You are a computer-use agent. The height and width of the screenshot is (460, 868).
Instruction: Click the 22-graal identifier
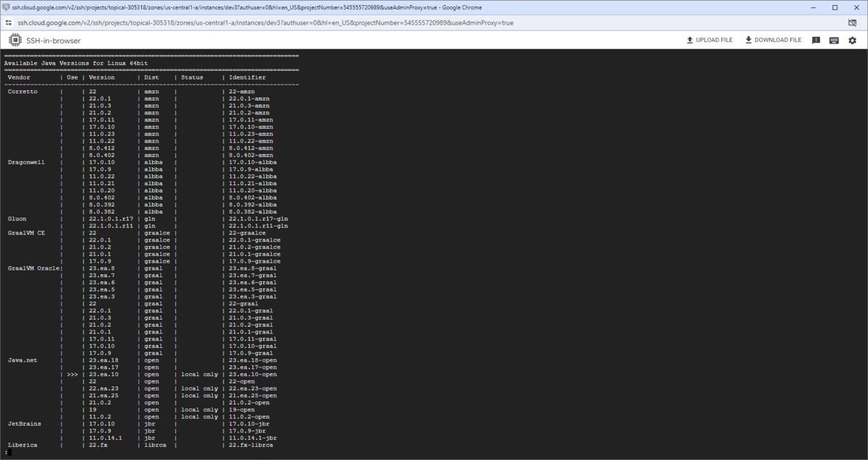point(244,304)
